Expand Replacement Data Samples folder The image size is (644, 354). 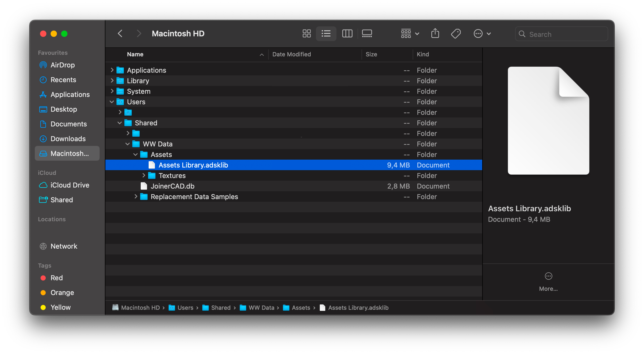point(136,196)
